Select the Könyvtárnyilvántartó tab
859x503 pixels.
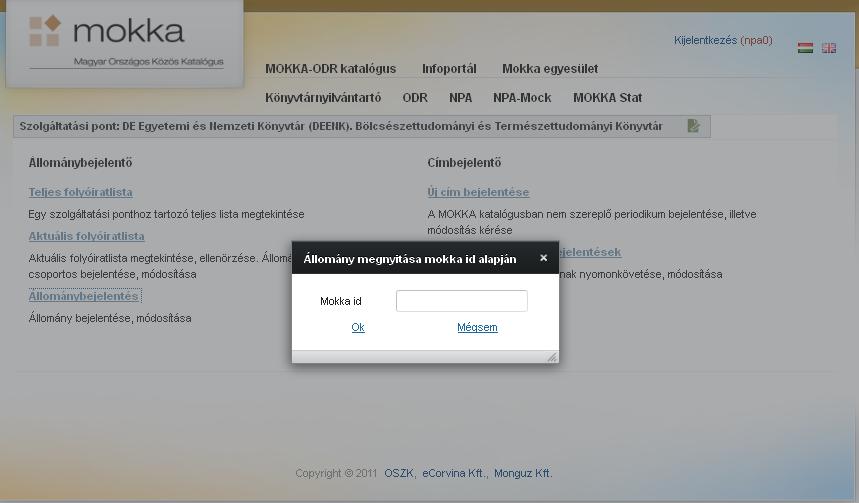coord(323,98)
